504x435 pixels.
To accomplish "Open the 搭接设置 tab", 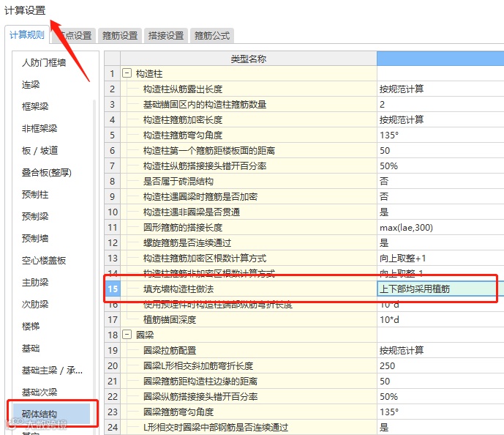I will pyautogui.click(x=166, y=35).
